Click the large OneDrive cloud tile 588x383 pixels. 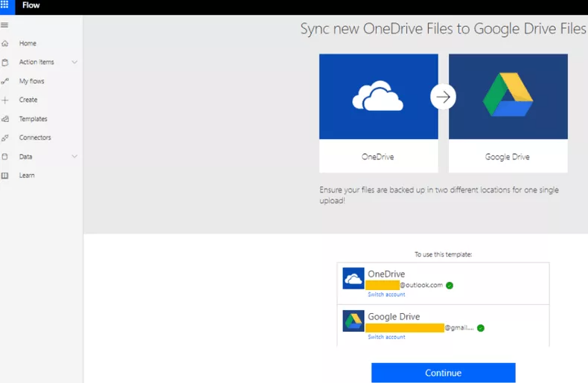[379, 97]
